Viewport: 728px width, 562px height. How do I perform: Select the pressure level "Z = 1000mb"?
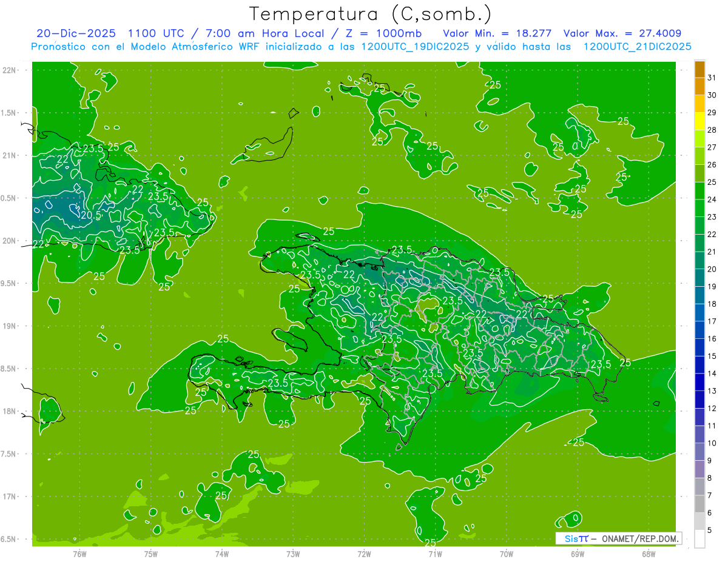click(x=382, y=33)
